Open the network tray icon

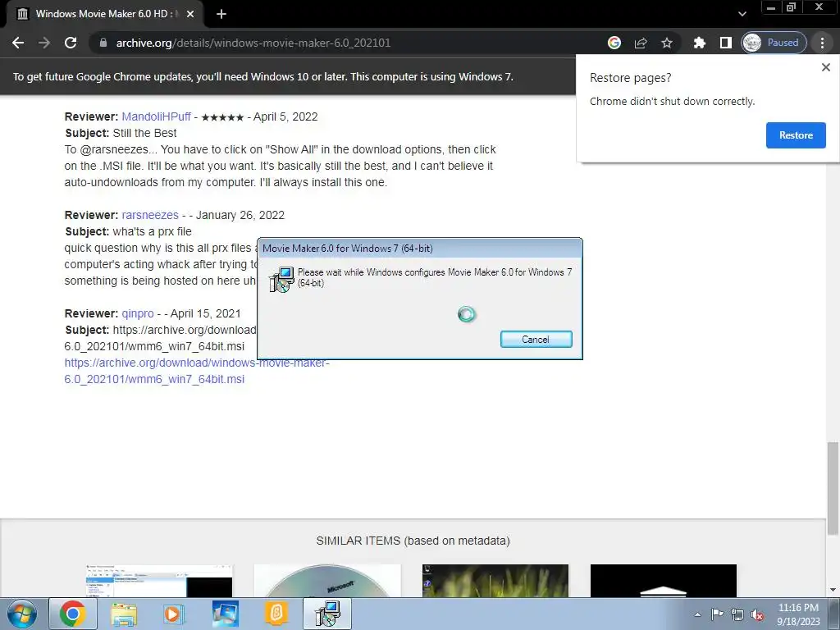[x=737, y=614]
